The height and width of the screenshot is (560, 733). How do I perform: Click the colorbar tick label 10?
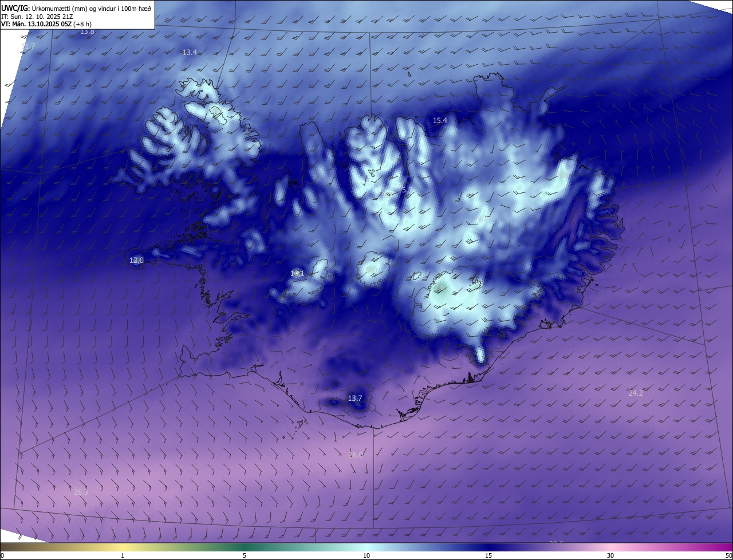click(366, 555)
